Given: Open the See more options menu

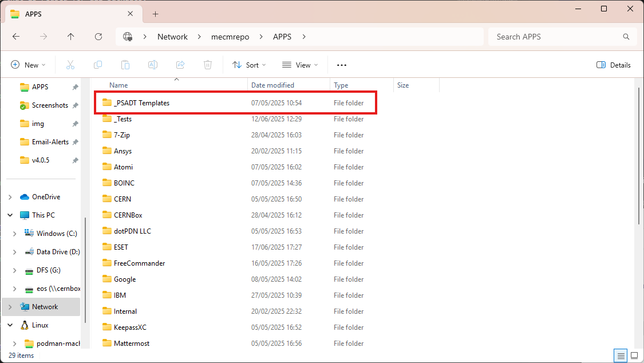Looking at the screenshot, I should [x=342, y=65].
